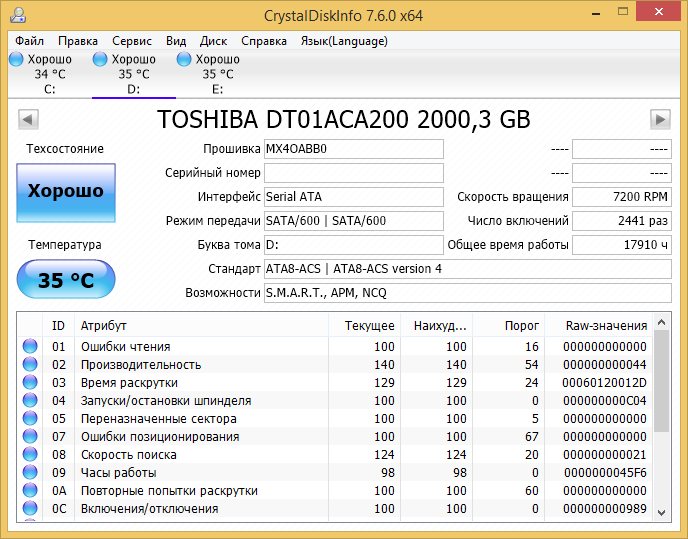The height and width of the screenshot is (539, 688).
Task: Click the blue Хорошо health status button
Action: [66, 193]
